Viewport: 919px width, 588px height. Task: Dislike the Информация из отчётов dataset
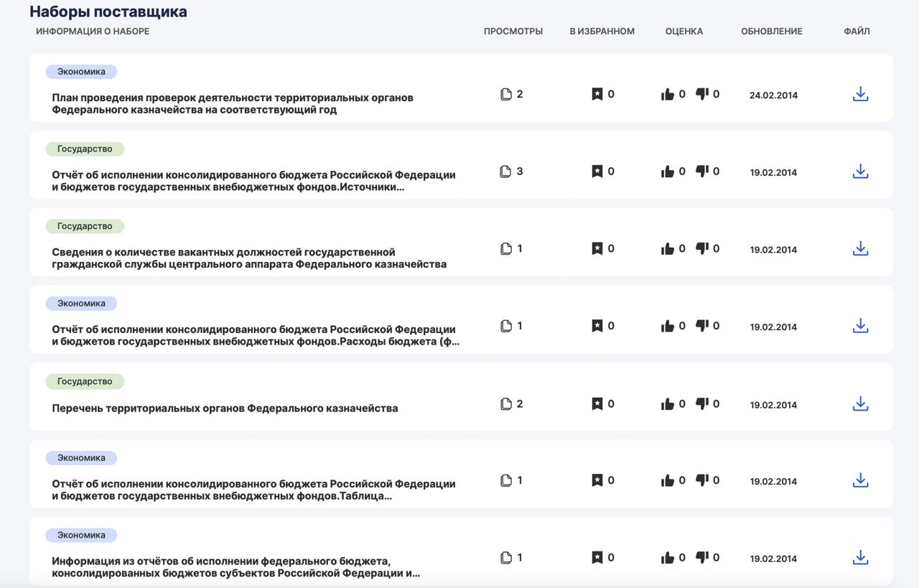click(702, 558)
